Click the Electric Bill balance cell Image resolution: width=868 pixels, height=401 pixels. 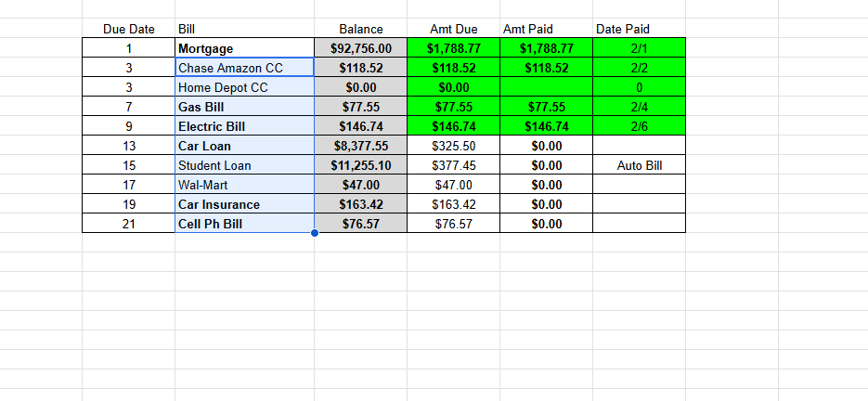(360, 126)
